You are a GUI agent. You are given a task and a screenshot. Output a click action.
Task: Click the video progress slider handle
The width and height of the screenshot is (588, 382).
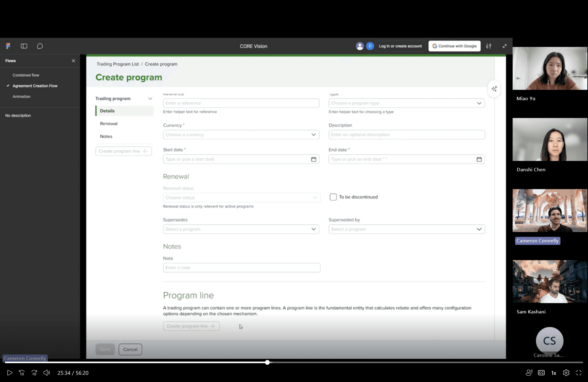(x=267, y=362)
